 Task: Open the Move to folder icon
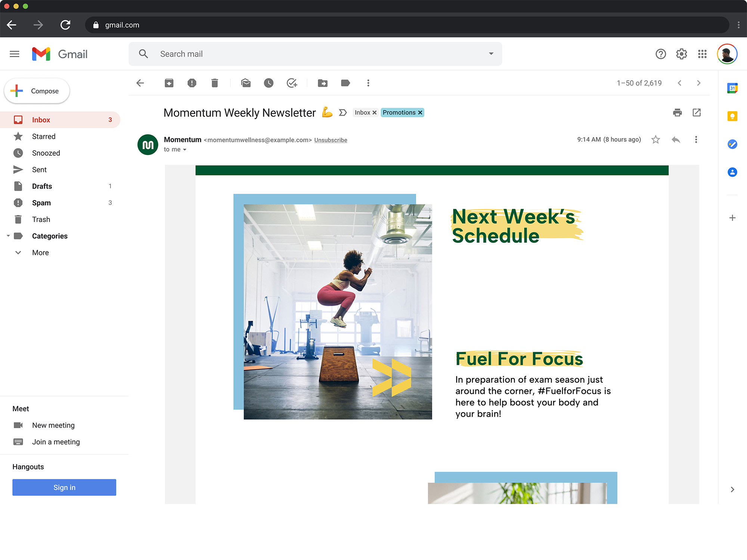pyautogui.click(x=323, y=83)
